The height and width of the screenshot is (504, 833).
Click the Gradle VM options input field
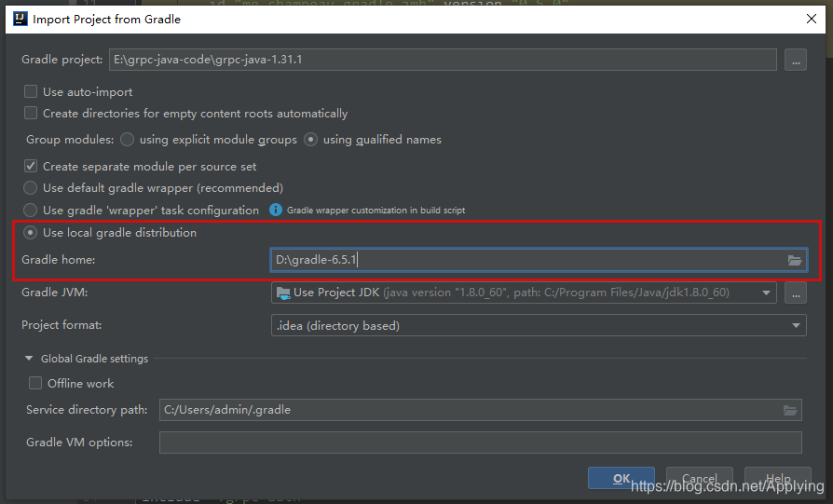(480, 443)
